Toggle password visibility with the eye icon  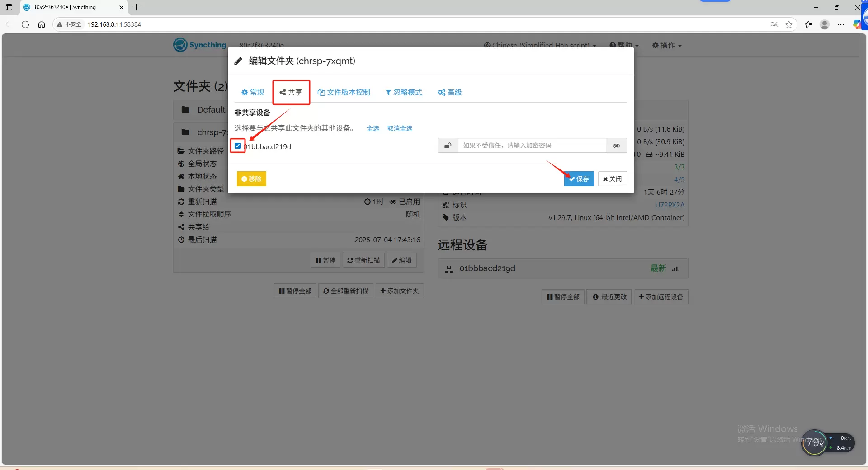point(616,146)
